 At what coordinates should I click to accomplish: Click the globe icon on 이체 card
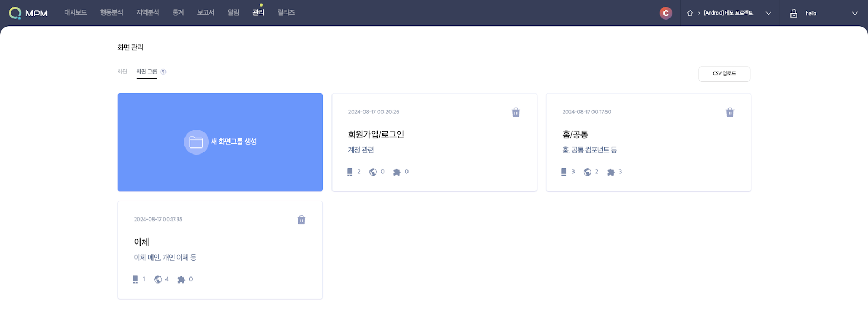[158, 279]
